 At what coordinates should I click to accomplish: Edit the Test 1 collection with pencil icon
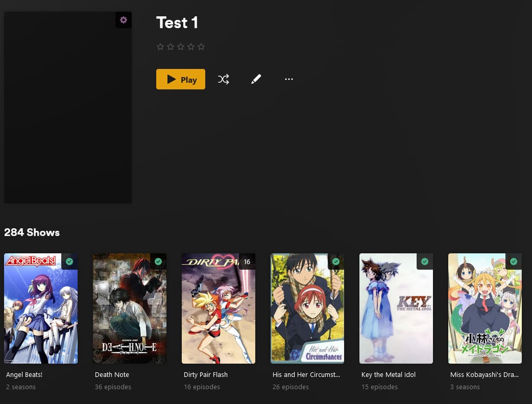256,79
